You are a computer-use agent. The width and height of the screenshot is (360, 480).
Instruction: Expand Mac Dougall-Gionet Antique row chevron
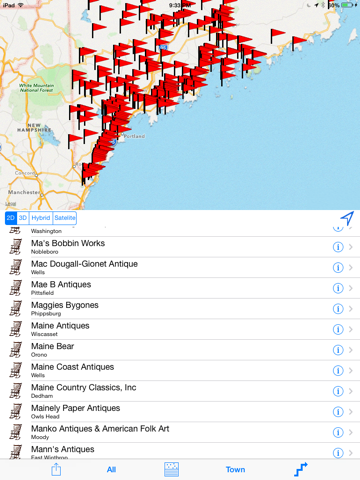351,268
